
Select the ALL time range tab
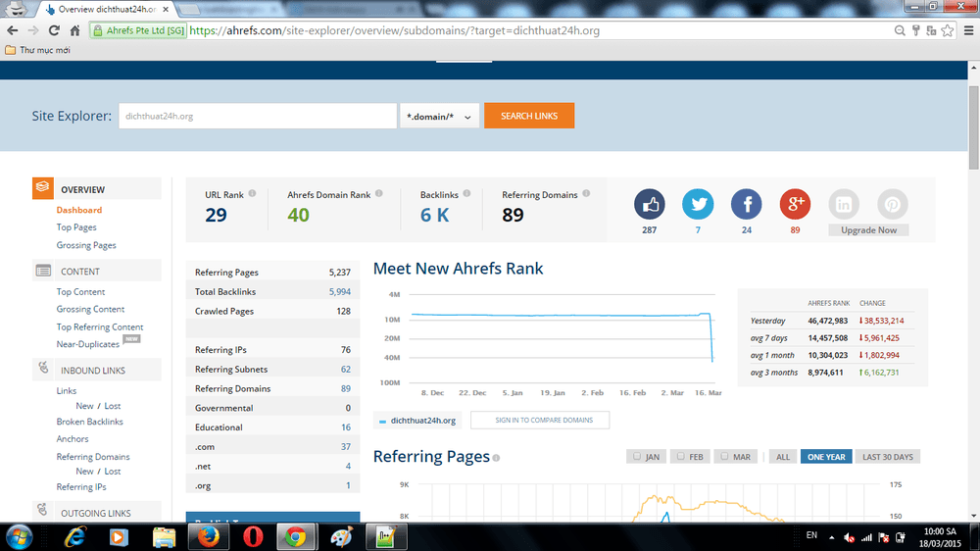click(x=782, y=457)
